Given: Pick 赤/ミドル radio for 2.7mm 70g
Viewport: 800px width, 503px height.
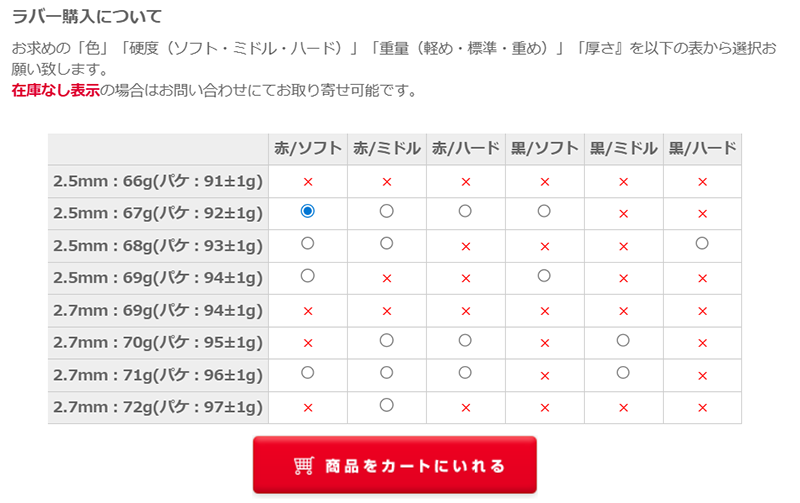Looking at the screenshot, I should 387,340.
